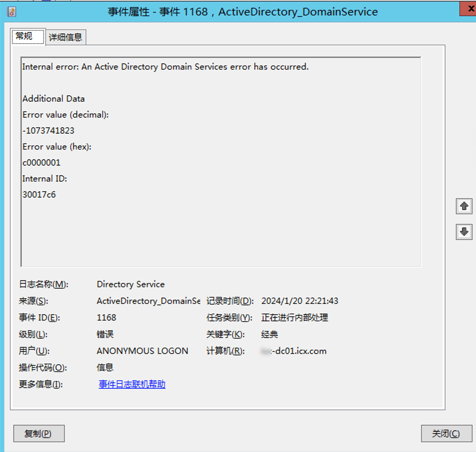Image resolution: width=476 pixels, height=452 pixels.
Task: Click the 'Internal error' message line
Action: [x=165, y=67]
